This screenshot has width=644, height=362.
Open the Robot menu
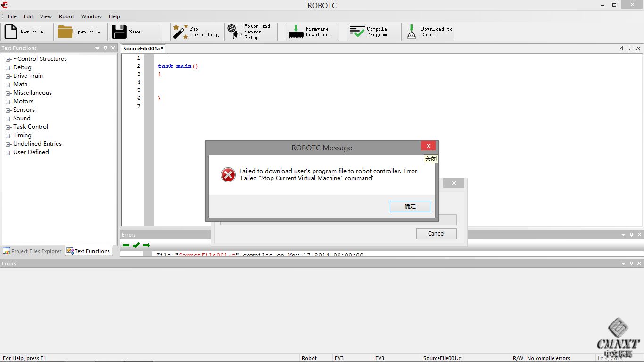pos(66,16)
